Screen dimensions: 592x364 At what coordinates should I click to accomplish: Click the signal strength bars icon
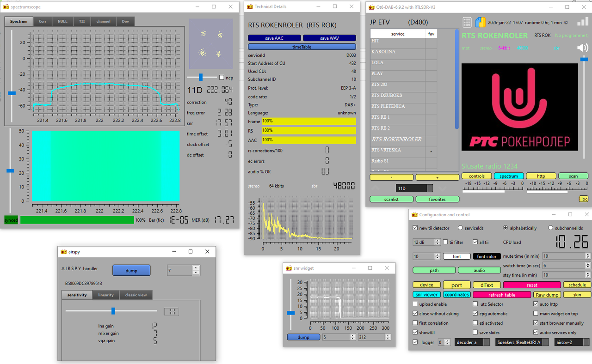pos(583,22)
